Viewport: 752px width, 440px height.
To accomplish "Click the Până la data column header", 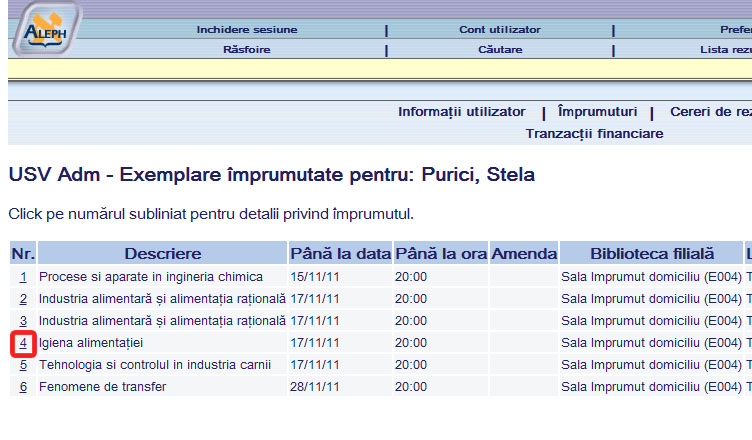I will pyautogui.click(x=339, y=254).
